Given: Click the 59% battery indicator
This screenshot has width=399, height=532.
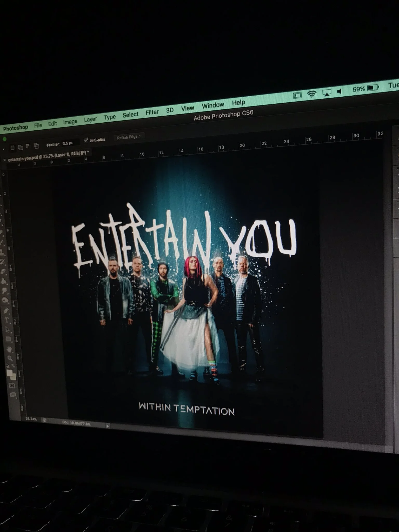Looking at the screenshot, I should 366,89.
